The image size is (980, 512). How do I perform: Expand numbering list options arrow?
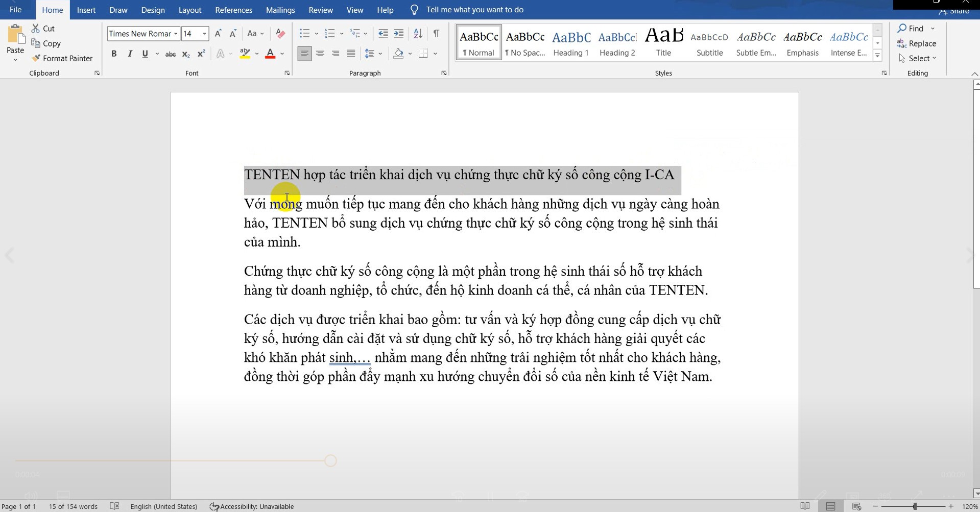[x=342, y=34]
